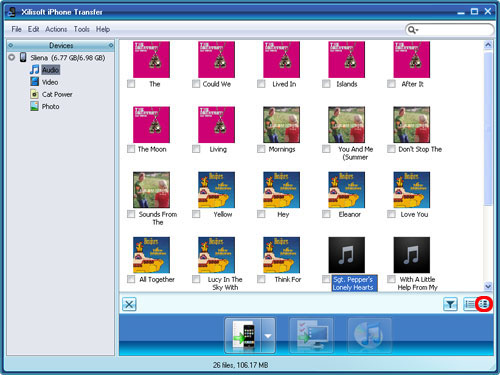Click the Photo picture icon

pyautogui.click(x=34, y=106)
